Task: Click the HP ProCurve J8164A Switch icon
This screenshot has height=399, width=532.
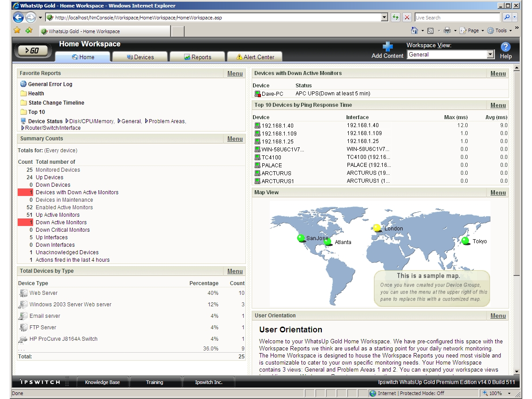Action: pos(23,339)
